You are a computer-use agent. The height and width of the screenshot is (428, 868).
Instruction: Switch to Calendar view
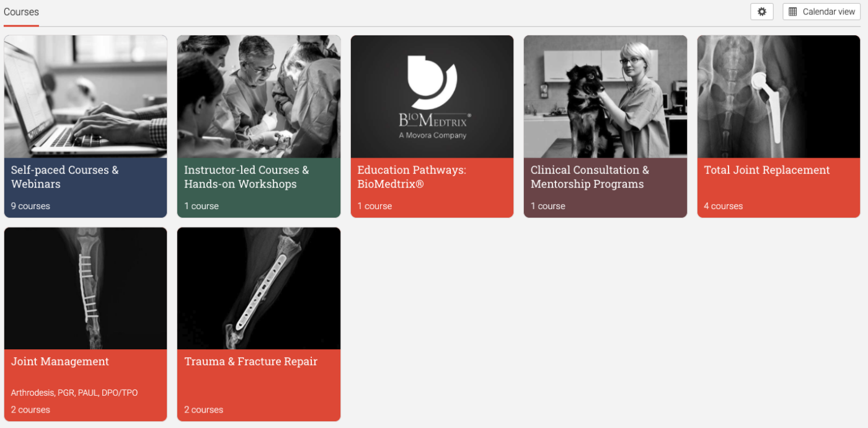pos(821,12)
